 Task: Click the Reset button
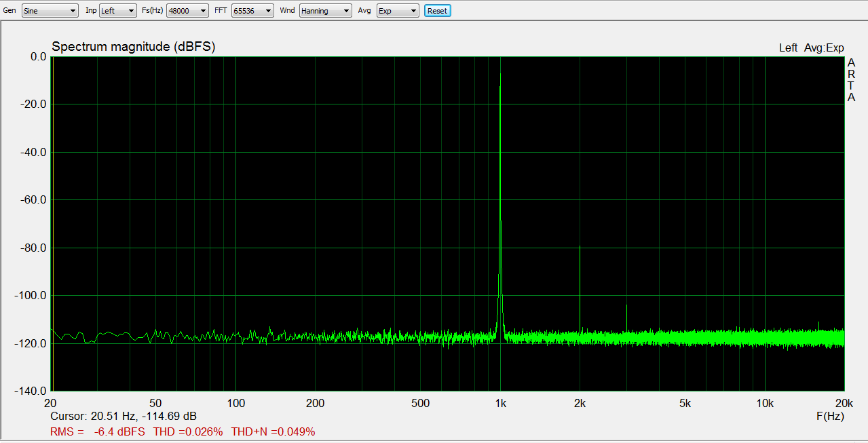437,11
